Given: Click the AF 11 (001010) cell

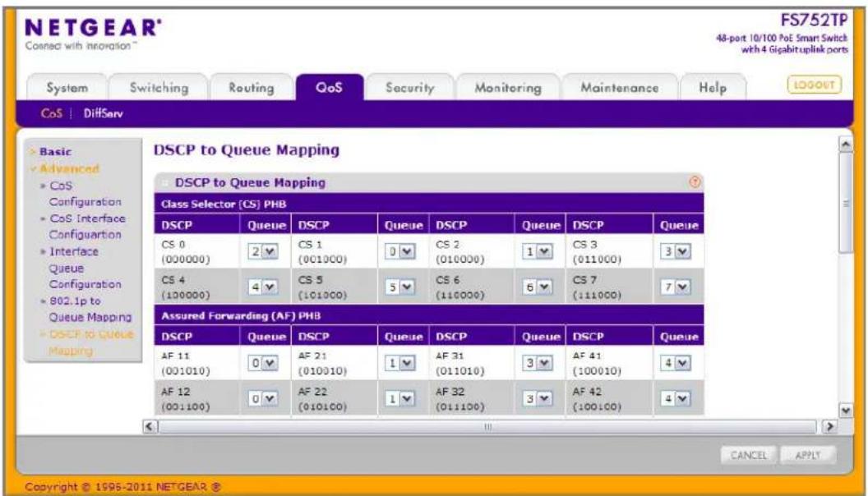Looking at the screenshot, I should (x=197, y=363).
